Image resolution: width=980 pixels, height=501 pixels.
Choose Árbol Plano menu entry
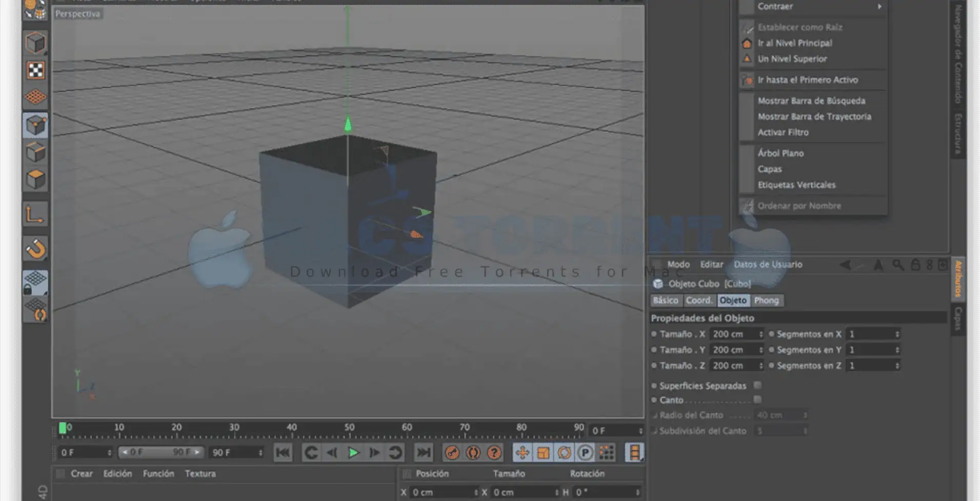click(781, 153)
